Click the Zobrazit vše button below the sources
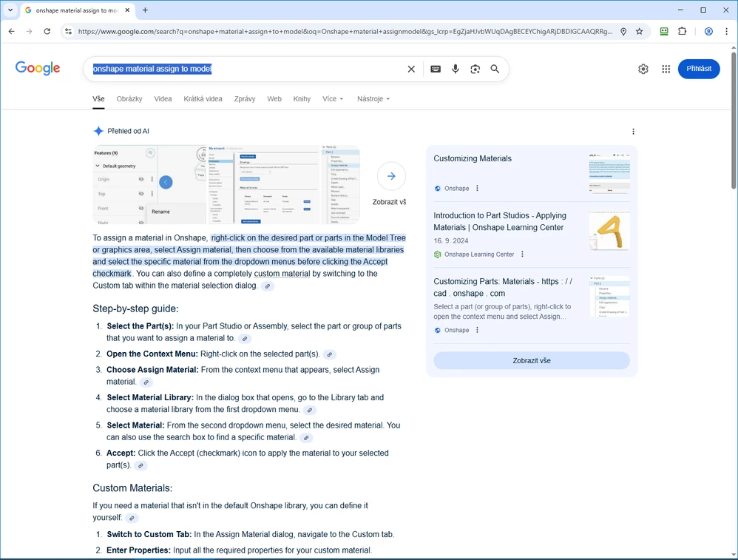The image size is (738, 560). click(531, 360)
